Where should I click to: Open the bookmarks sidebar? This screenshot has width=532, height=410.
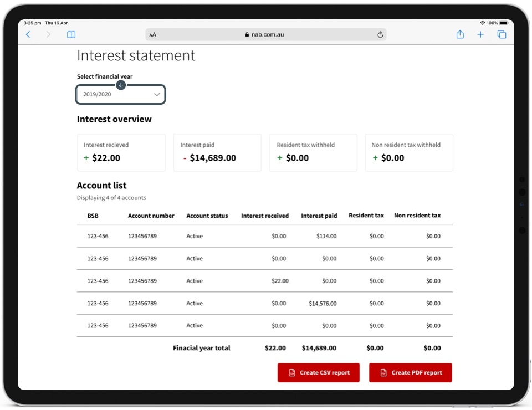pyautogui.click(x=71, y=34)
